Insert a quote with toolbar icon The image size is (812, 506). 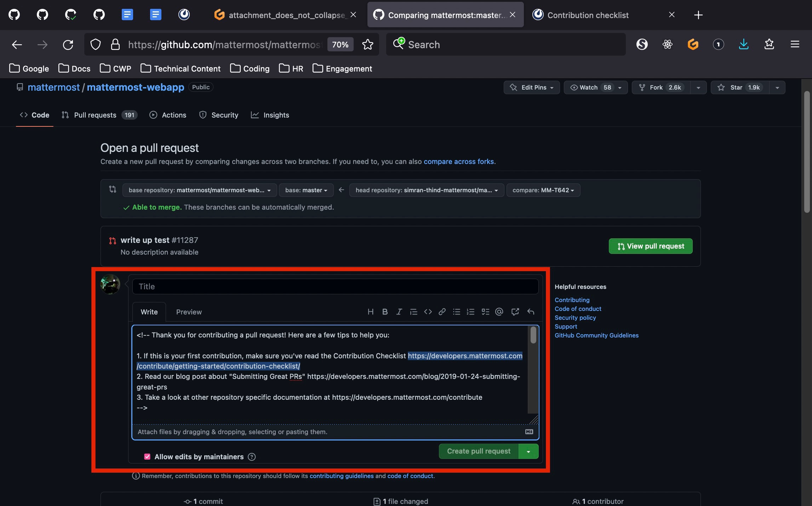tap(413, 312)
